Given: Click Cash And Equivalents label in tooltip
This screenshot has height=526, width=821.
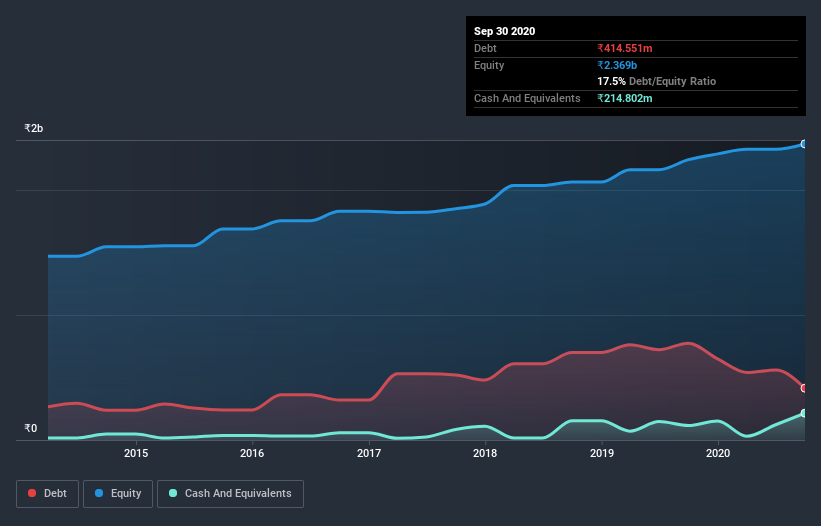Looking at the screenshot, I should 527,98.
